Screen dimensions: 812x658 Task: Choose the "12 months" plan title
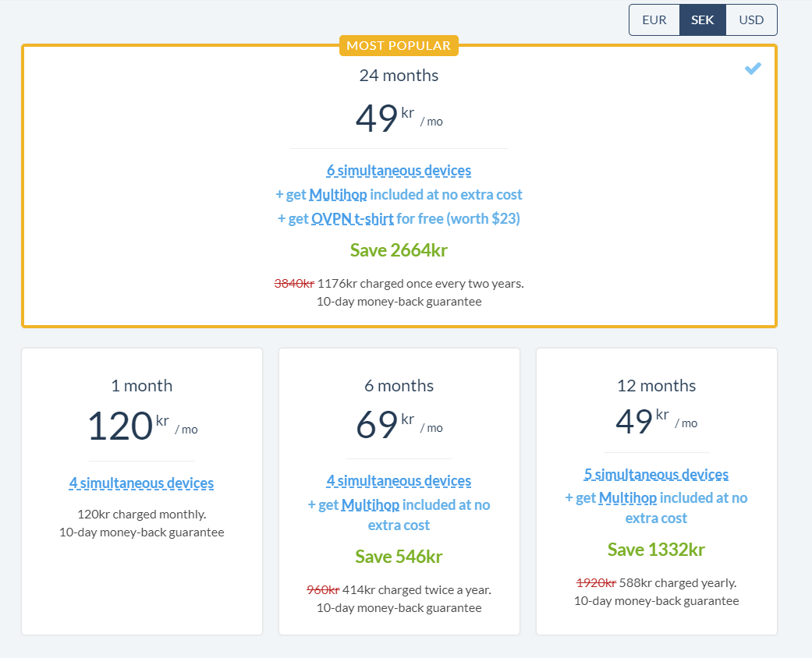tap(656, 386)
